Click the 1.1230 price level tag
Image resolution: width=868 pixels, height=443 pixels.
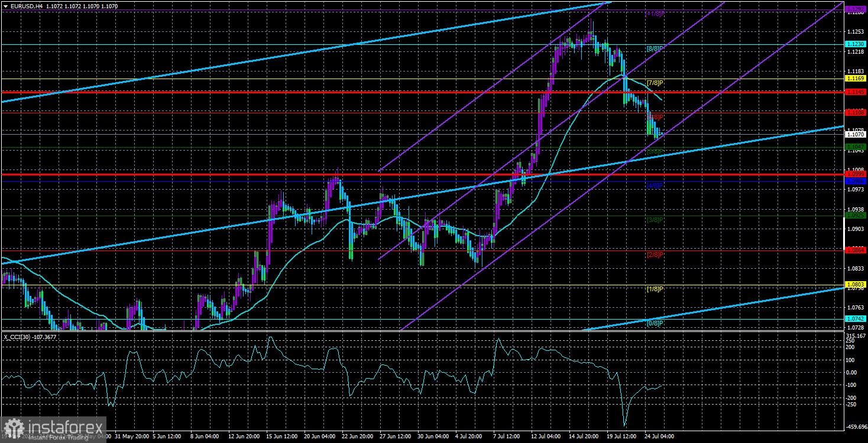(x=856, y=44)
